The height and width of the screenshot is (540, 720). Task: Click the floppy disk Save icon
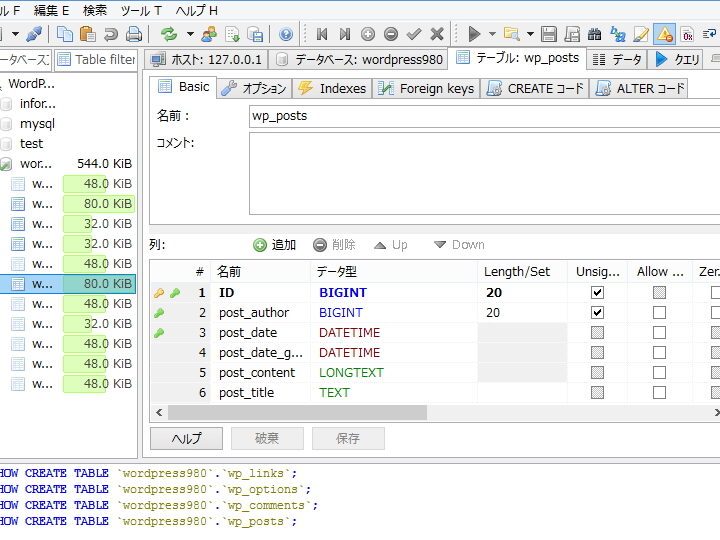[x=549, y=34]
